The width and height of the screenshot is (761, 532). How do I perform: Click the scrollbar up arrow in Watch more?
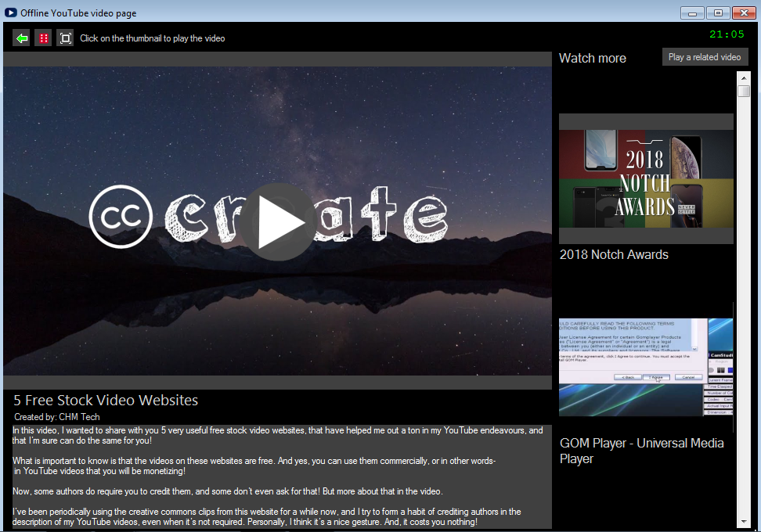pos(744,78)
